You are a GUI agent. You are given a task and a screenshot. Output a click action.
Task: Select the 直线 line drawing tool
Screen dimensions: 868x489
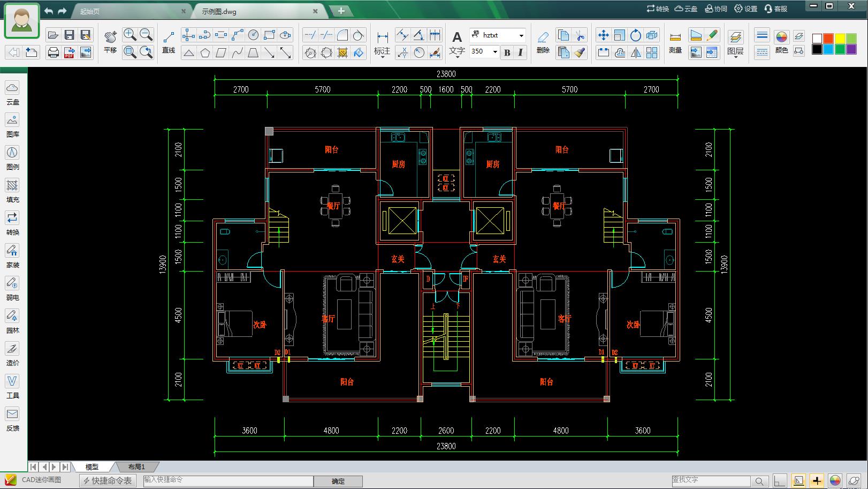(169, 41)
